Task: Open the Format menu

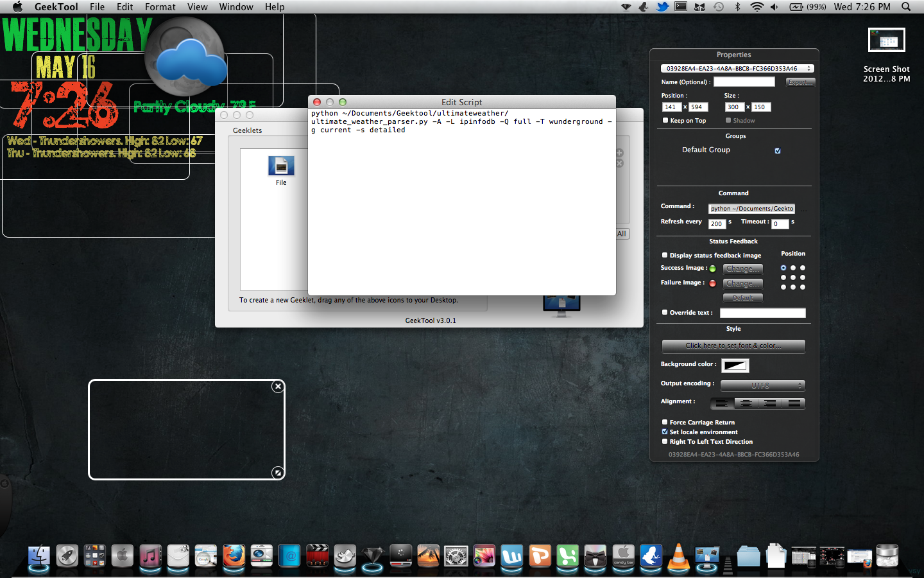Action: point(160,7)
